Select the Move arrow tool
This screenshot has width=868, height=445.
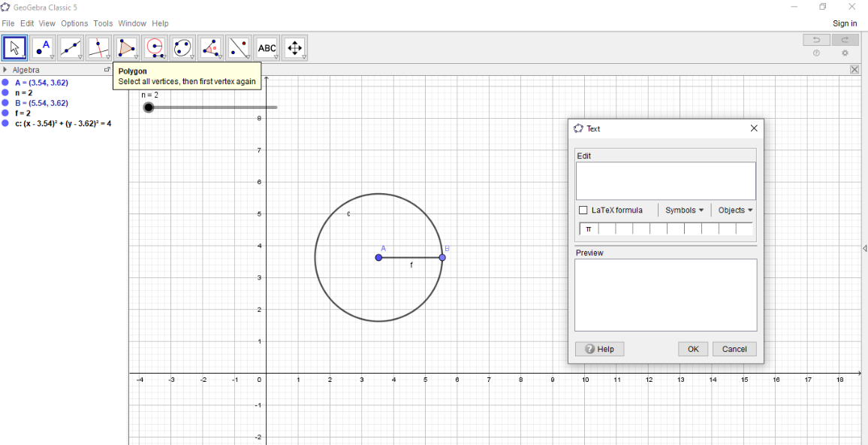(14, 47)
